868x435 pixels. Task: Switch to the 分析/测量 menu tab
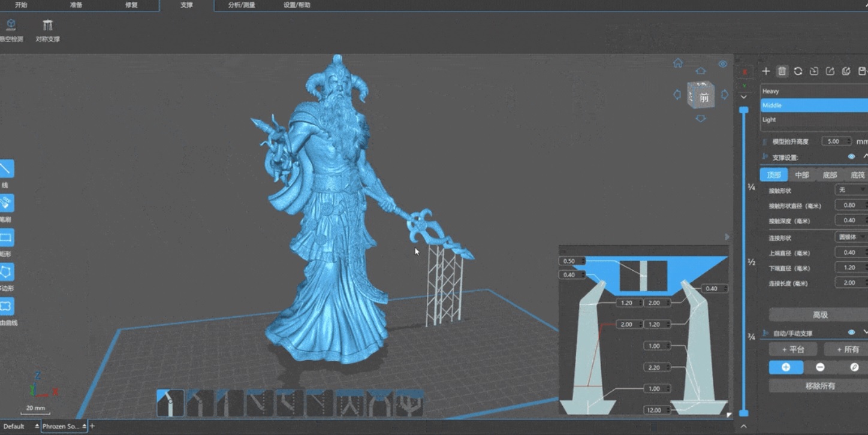click(x=242, y=5)
